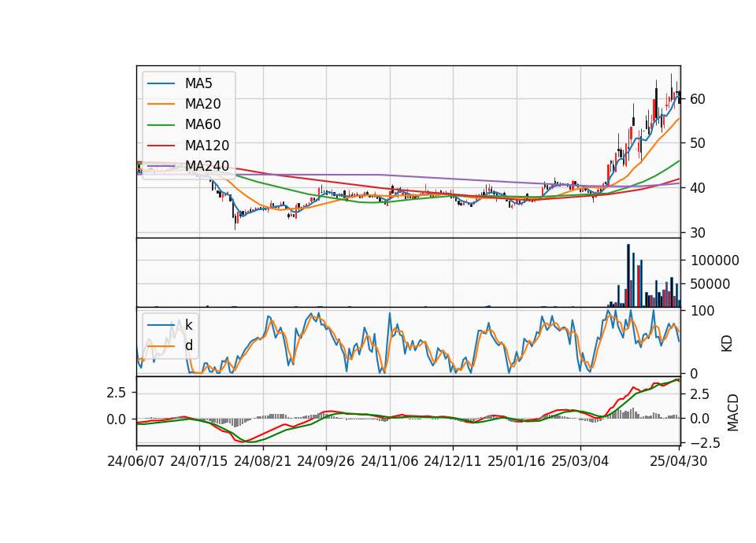Click the MA5 legend label

coord(198,83)
